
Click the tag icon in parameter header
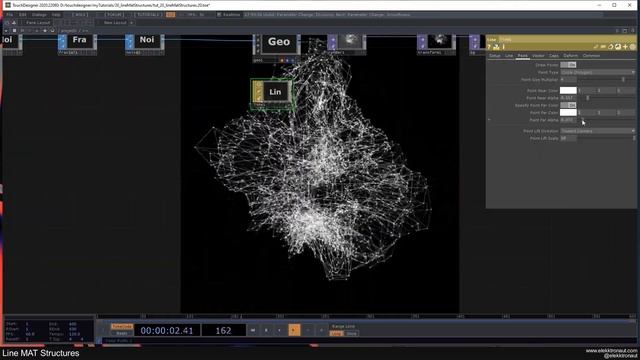(x=611, y=47)
